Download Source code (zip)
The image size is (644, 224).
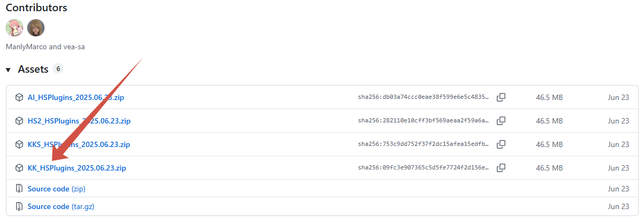pos(57,189)
